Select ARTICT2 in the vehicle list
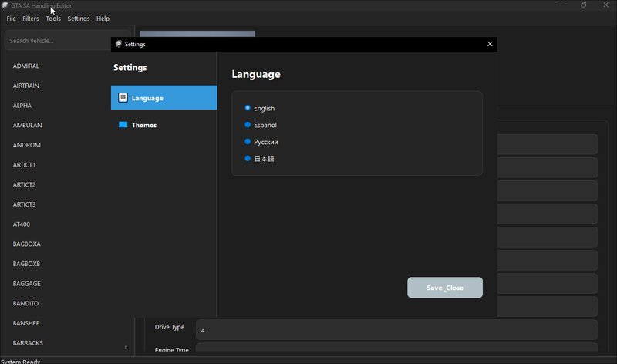The image size is (617, 364). (24, 184)
